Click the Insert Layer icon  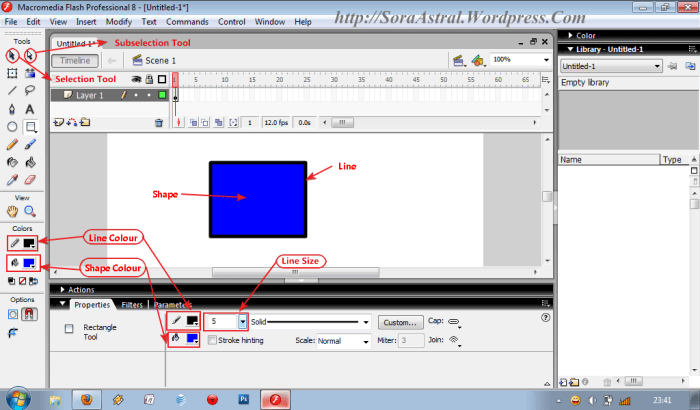(58, 122)
